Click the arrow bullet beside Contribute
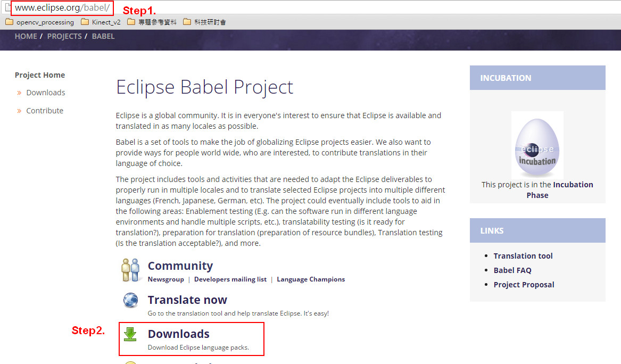621x364 pixels. coord(19,111)
